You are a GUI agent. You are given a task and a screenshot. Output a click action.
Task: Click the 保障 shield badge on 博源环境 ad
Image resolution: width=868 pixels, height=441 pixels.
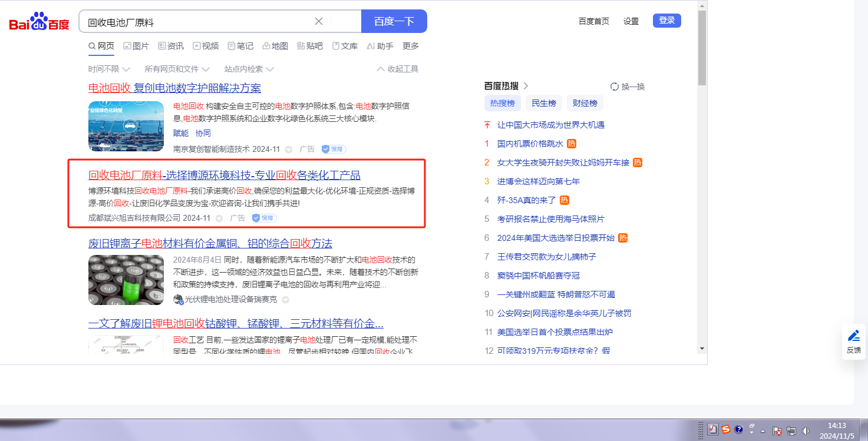(265, 218)
